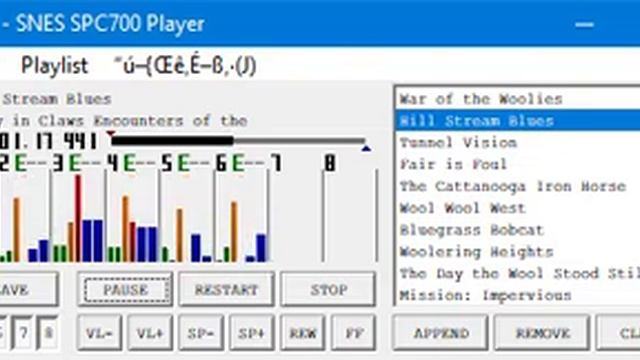The width and height of the screenshot is (640, 360).
Task: Select The Cattanooga Iron Horse track
Action: (x=518, y=186)
